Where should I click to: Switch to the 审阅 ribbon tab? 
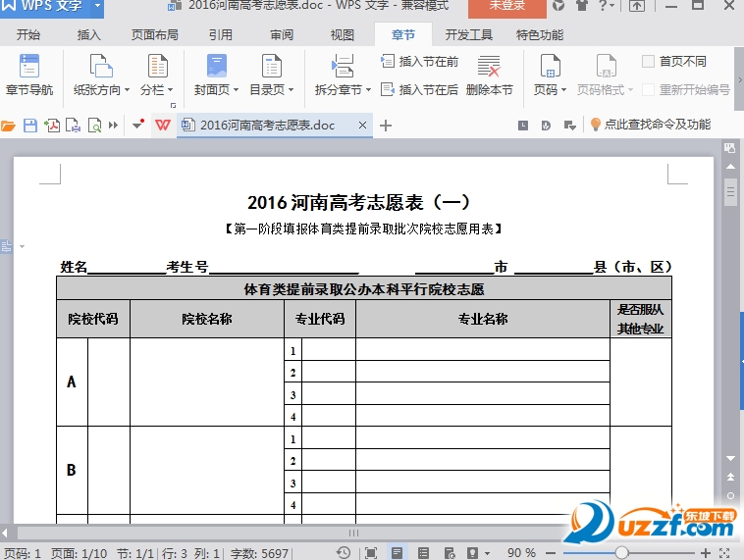pos(282,35)
